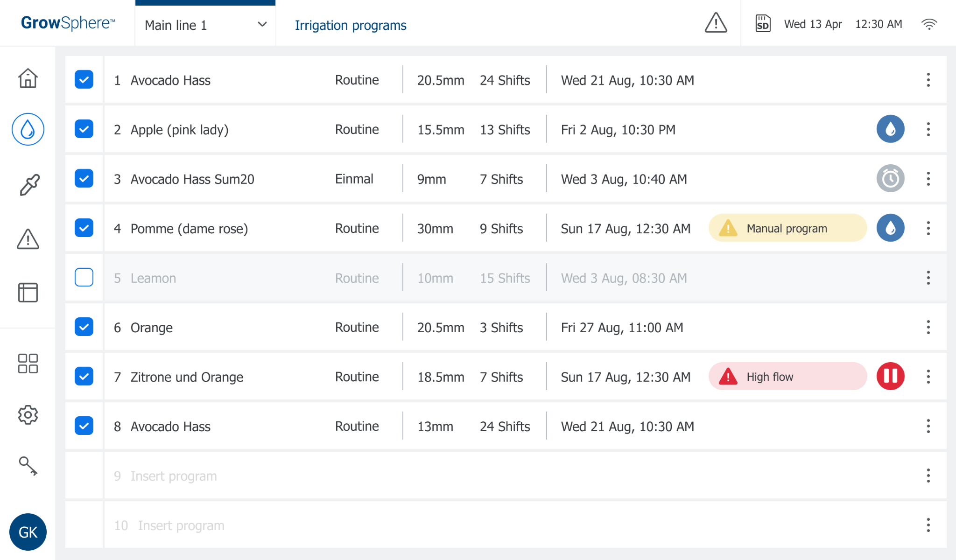Open the key access icon
This screenshot has width=956, height=560.
click(x=28, y=466)
